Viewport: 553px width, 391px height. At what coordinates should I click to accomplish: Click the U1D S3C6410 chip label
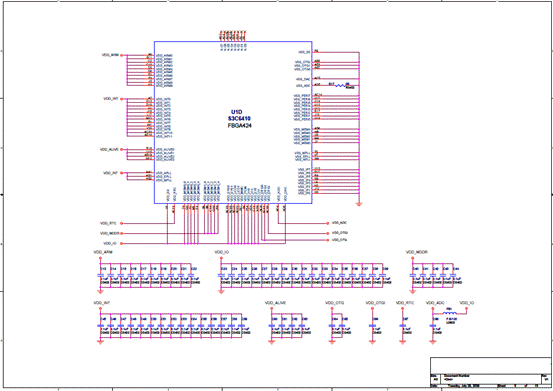(x=239, y=115)
